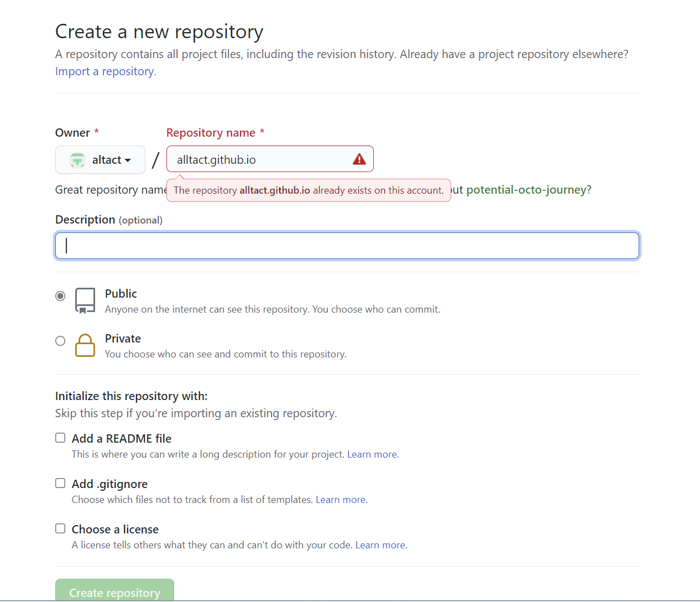Enable the Add a README file checkbox
The width and height of the screenshot is (700, 602).
click(x=60, y=438)
